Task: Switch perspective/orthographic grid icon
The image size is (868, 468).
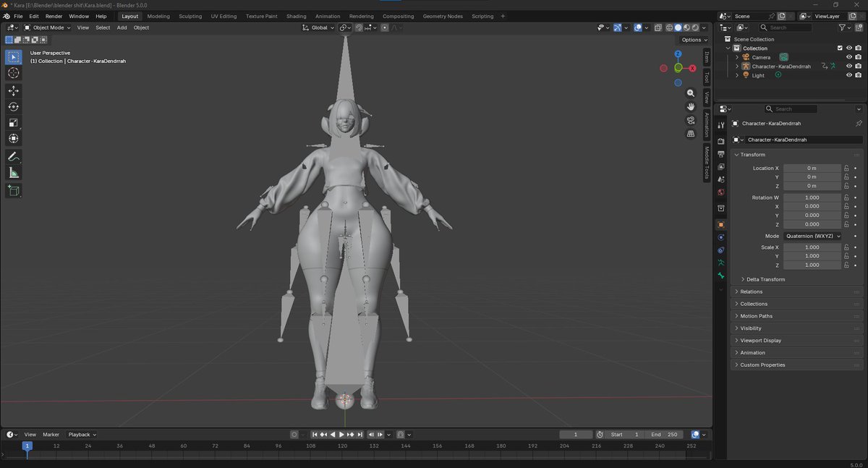Action: click(691, 134)
